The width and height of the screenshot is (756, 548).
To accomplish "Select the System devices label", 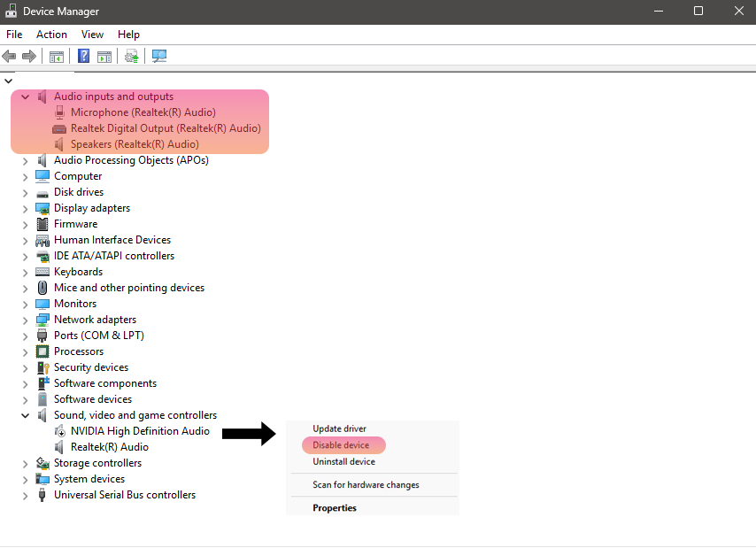I will (x=89, y=479).
